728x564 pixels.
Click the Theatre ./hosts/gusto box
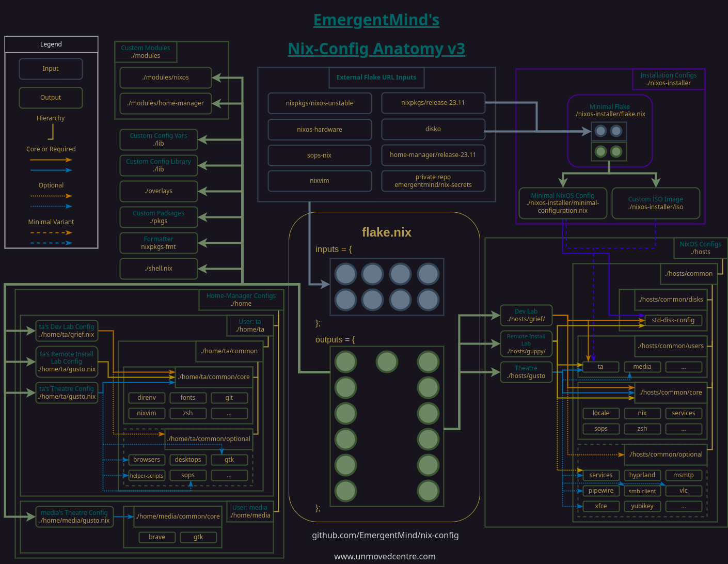(x=526, y=372)
